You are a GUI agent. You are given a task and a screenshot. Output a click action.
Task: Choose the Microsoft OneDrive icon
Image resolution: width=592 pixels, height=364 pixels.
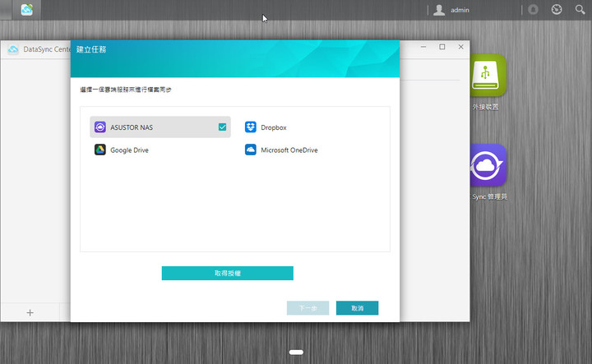[x=250, y=150]
